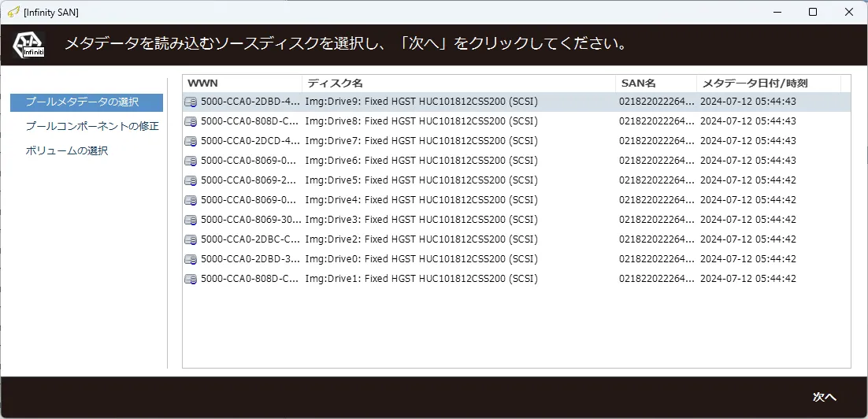Sort by the ディスク名 column header
The image size is (868, 419).
458,83
